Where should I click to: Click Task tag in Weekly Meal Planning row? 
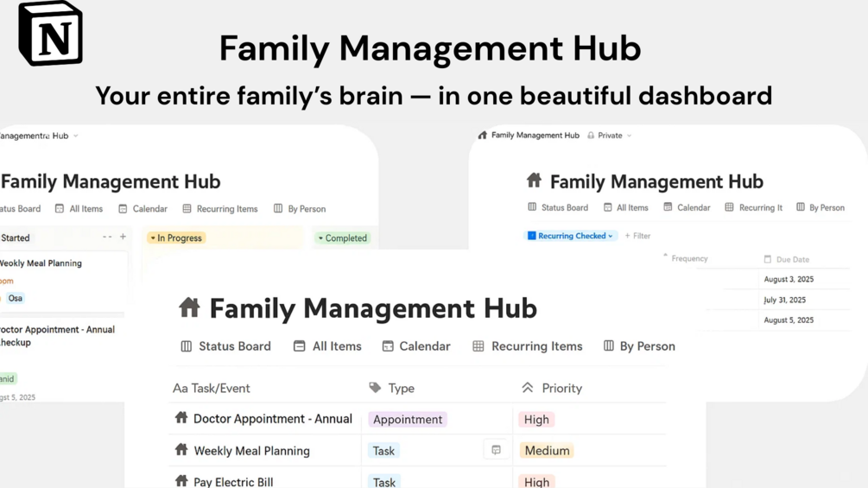click(383, 450)
